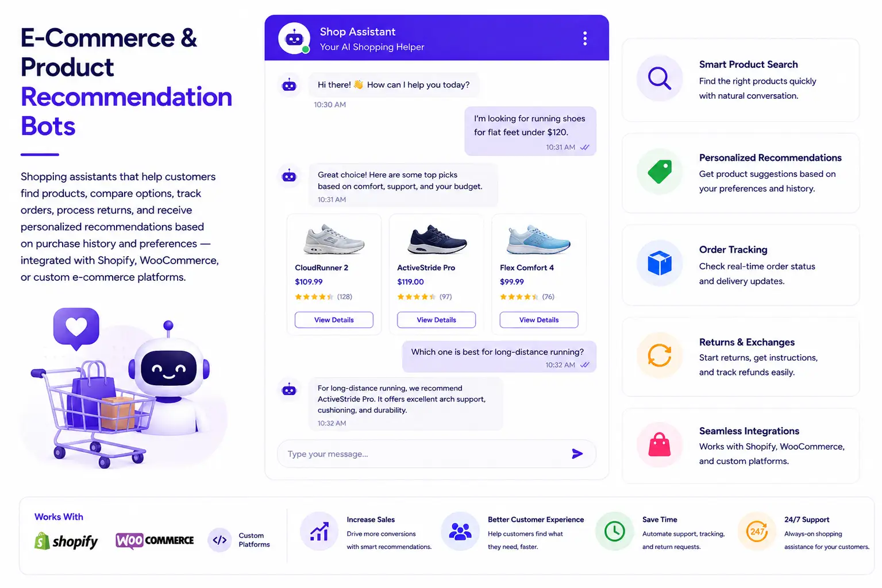This screenshot has width=882, height=588.
Task: Open the three-dot menu in Shop Assistant header
Action: pyautogui.click(x=585, y=38)
